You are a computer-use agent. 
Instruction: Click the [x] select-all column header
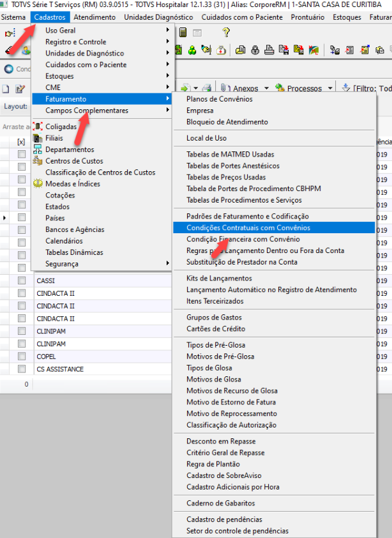[21, 142]
